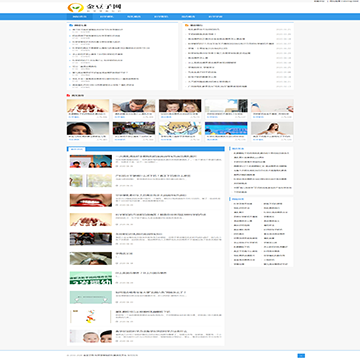The width and height of the screenshot is (360, 360).
Task: Open the gallery thumbnail showing fingernails on teeth
Action: (x=88, y=106)
